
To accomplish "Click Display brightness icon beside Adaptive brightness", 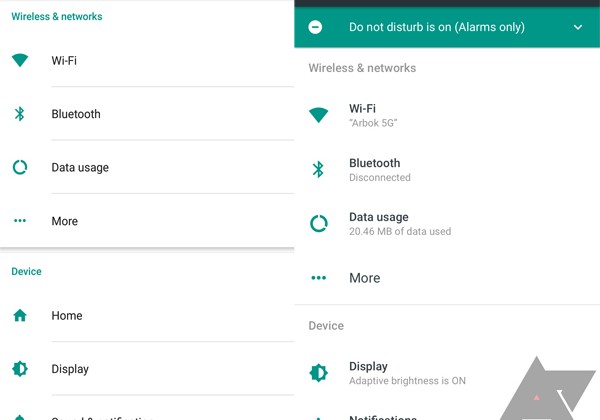I will 318,373.
